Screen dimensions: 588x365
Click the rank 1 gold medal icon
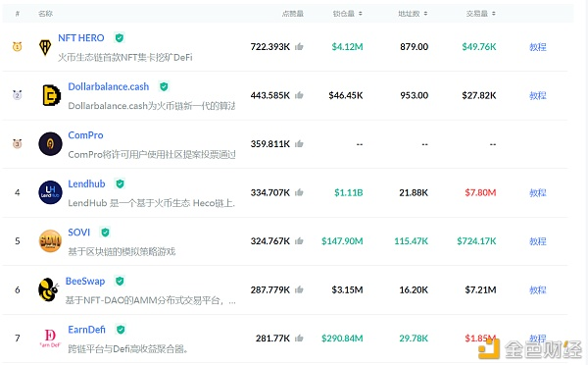(x=18, y=46)
